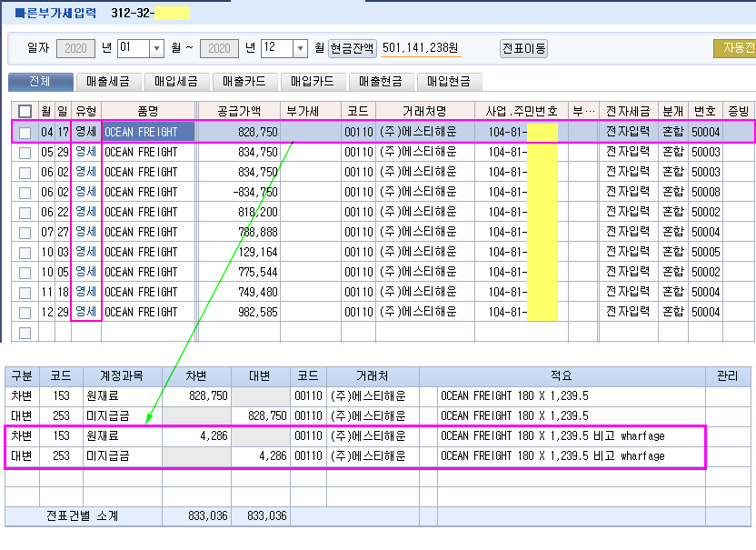
Task: Select the cell with amount -834,750
Action: 239,192
